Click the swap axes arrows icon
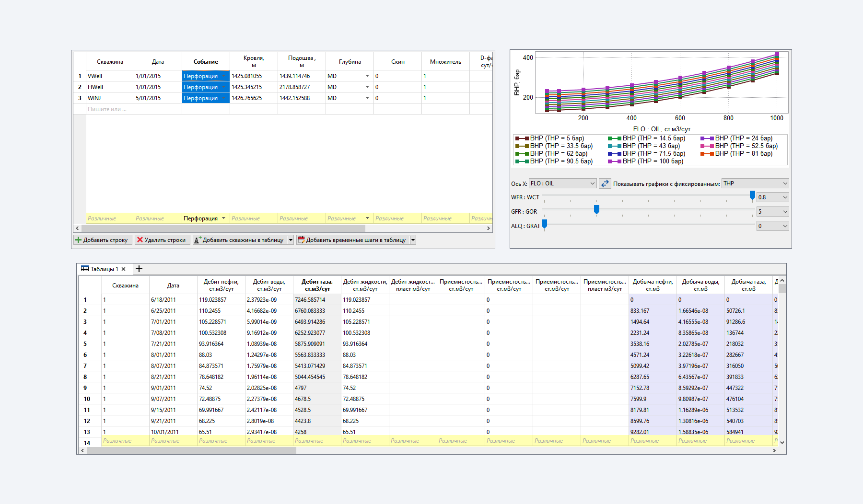 tap(605, 183)
